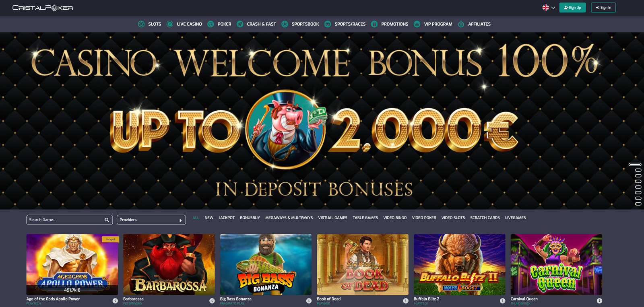Viewport: 644px width, 307px height.
Task: Open info icon for Big Bass Bonanza
Action: tap(309, 301)
